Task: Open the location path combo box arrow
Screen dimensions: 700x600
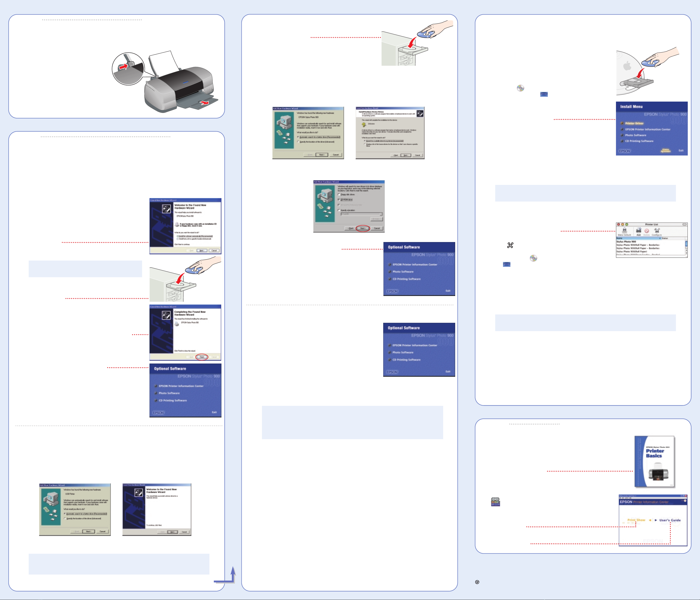Action: click(381, 214)
